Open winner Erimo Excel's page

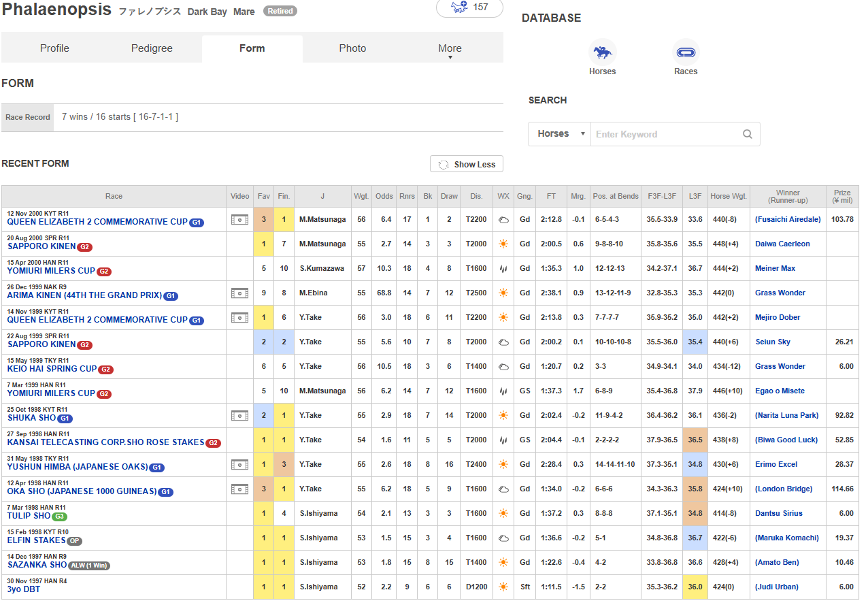tap(776, 464)
